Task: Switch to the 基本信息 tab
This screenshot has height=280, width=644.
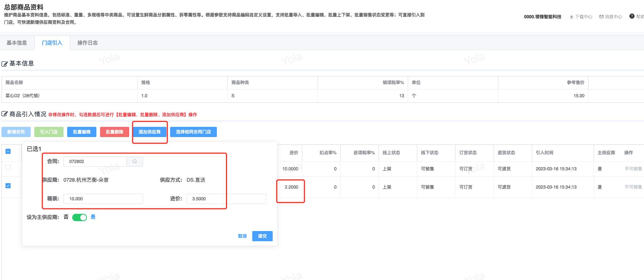Action: point(17,43)
